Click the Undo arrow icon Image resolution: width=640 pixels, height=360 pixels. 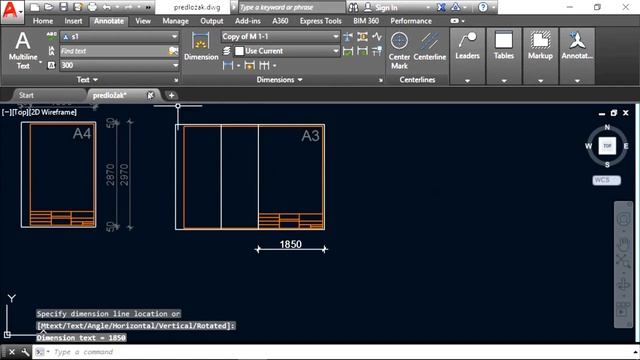tap(107, 7)
